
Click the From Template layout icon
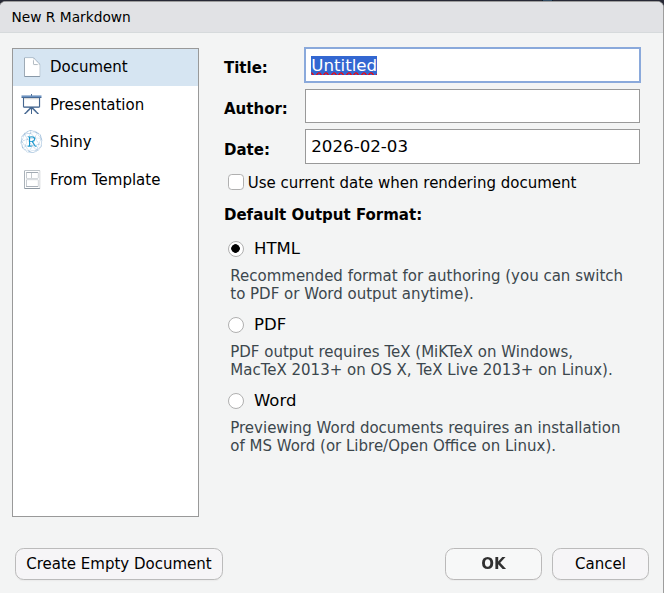[x=32, y=180]
